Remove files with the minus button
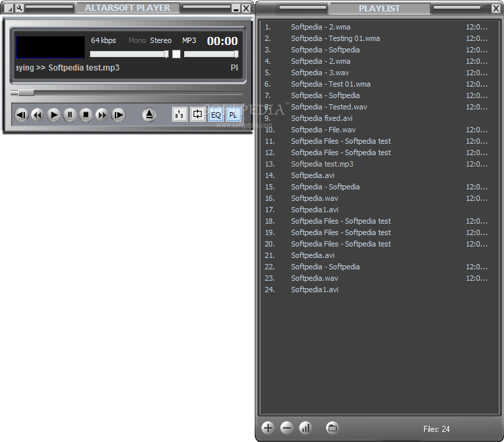Viewport: 504px width, 442px height. click(x=286, y=428)
